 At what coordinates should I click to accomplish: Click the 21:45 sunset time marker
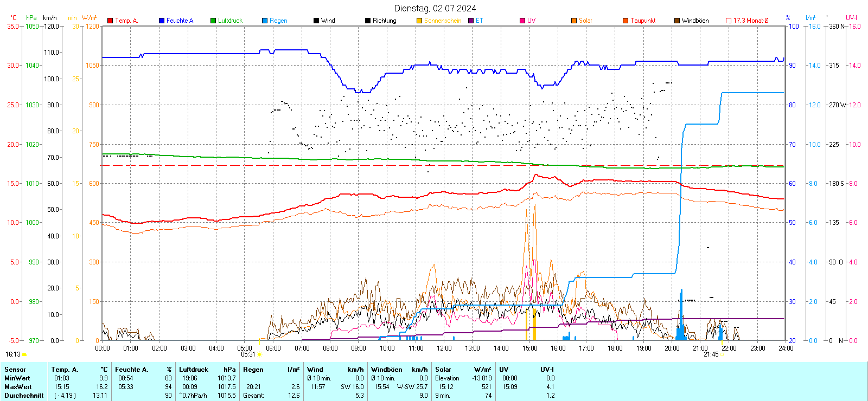coord(711,354)
